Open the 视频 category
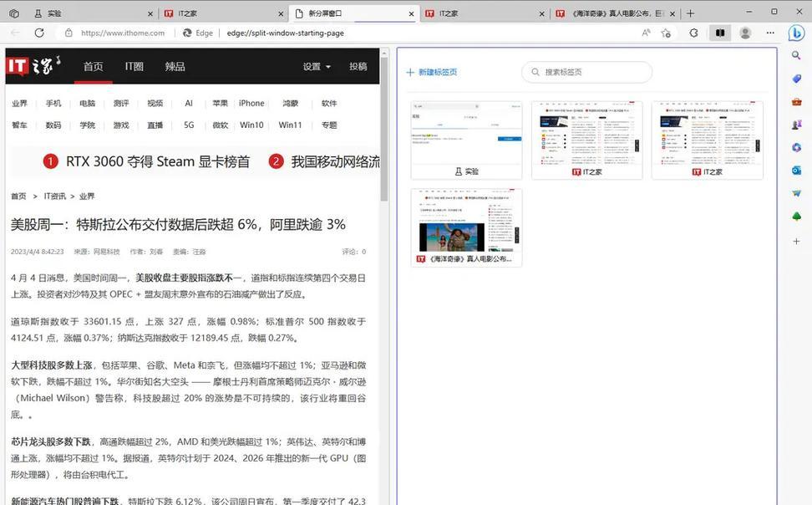The image size is (812, 505). 155,103
